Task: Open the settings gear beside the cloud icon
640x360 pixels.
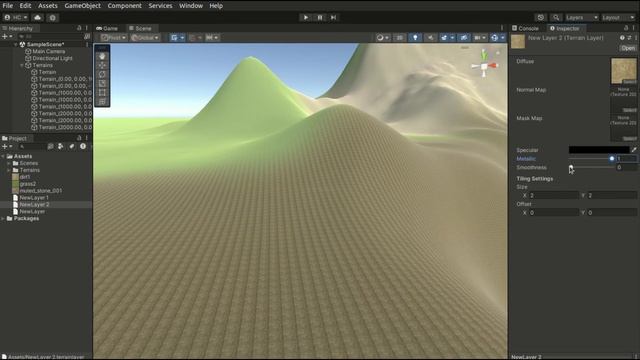Action: click(x=52, y=18)
